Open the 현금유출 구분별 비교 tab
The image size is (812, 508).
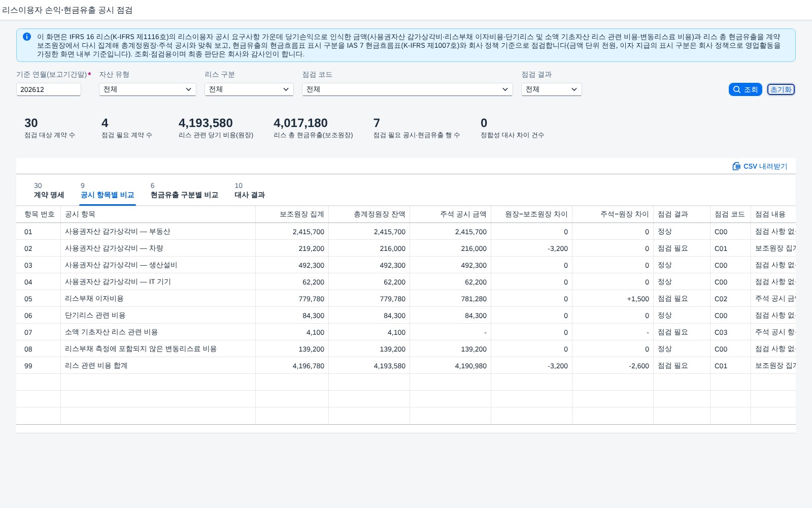tap(184, 190)
